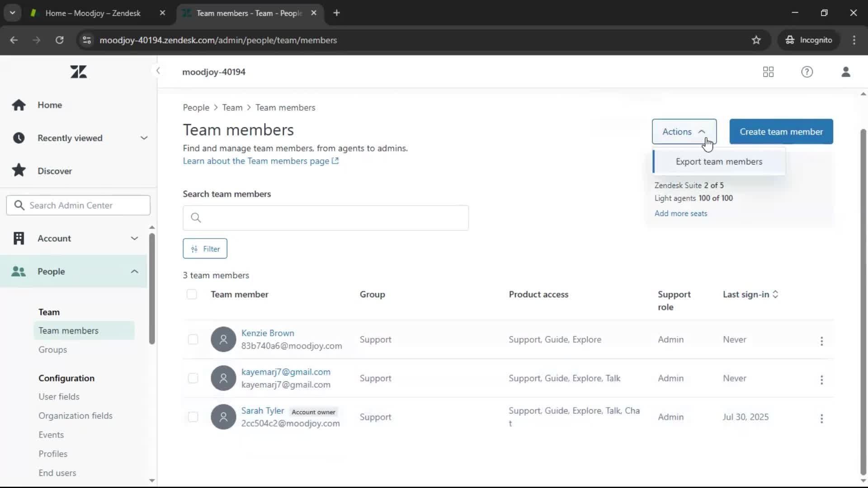
Task: Click the People group icon
Action: (19, 271)
